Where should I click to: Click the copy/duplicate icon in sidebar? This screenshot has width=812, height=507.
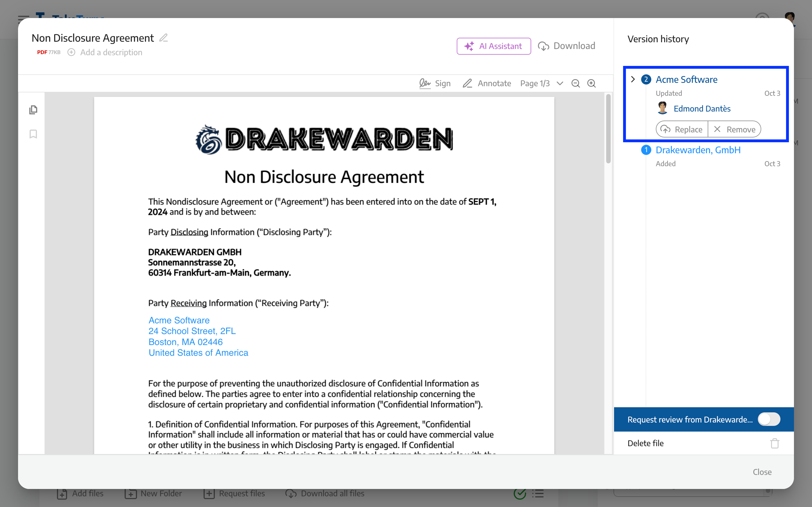[x=33, y=110]
